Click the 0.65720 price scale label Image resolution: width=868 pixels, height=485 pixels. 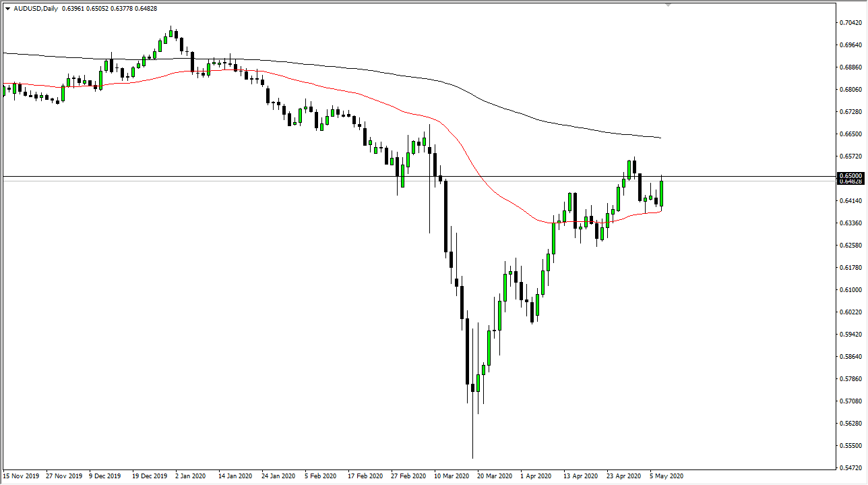(x=850, y=156)
